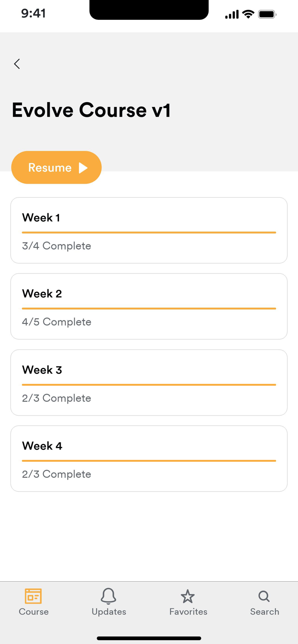The height and width of the screenshot is (644, 298).
Task: Open the Course tab icon
Action: click(33, 596)
